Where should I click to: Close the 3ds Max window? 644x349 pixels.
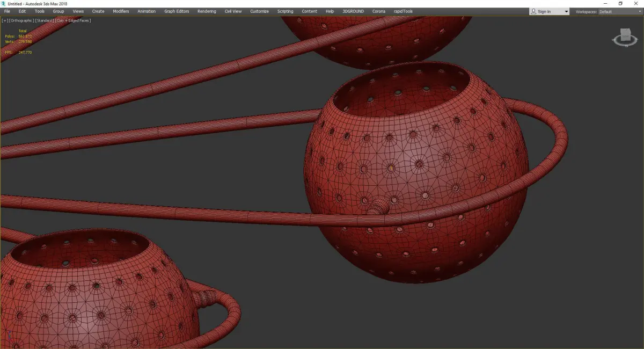636,3
